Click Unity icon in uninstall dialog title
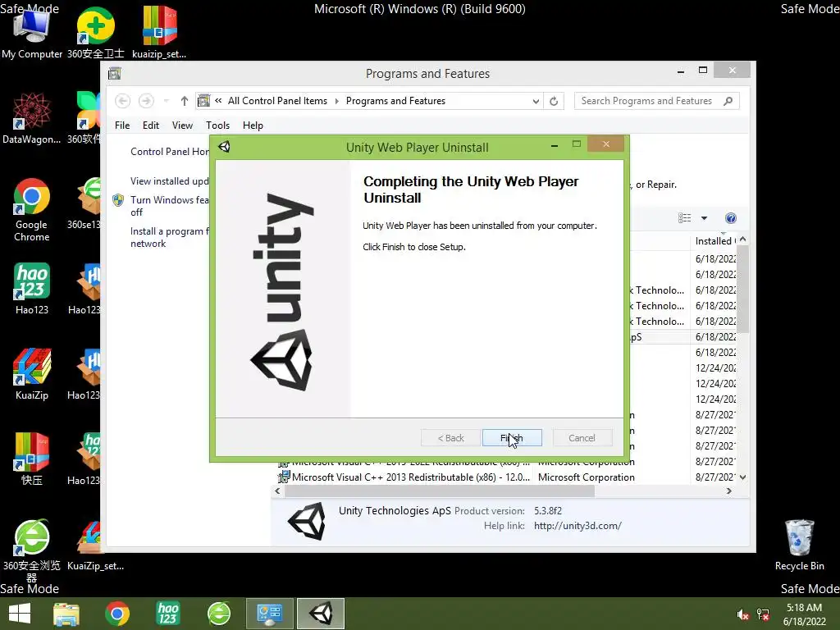This screenshot has width=840, height=630. pos(225,147)
